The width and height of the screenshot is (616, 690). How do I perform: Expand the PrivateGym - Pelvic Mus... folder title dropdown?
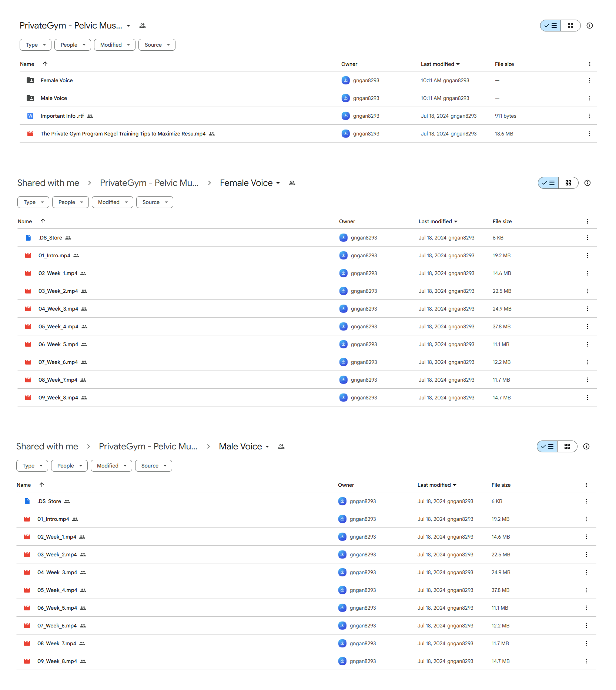128,26
